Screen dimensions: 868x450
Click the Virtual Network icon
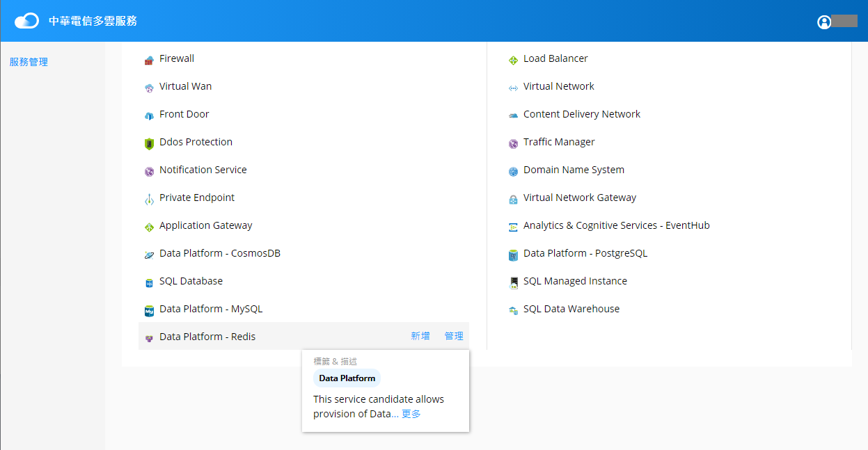point(513,88)
